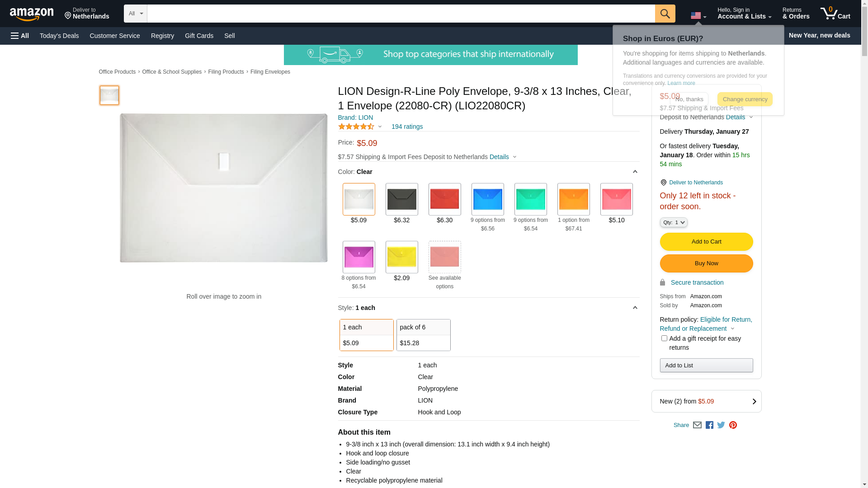Click the US flag language selector
868x488 pixels.
point(698,16)
